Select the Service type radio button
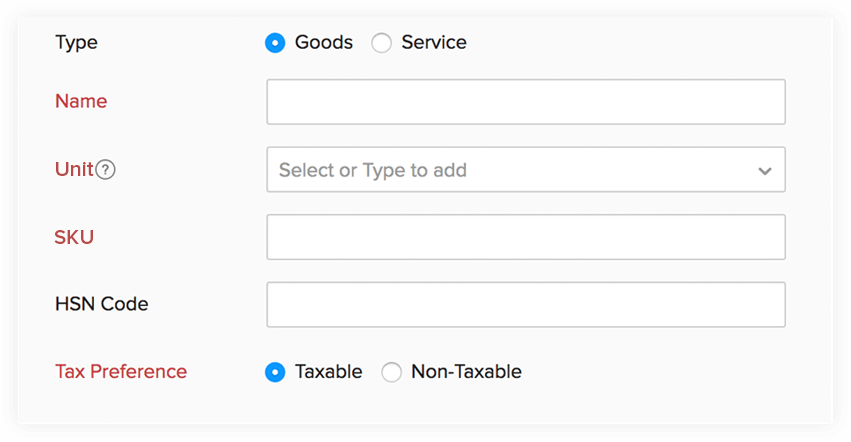851x442 pixels. (381, 43)
